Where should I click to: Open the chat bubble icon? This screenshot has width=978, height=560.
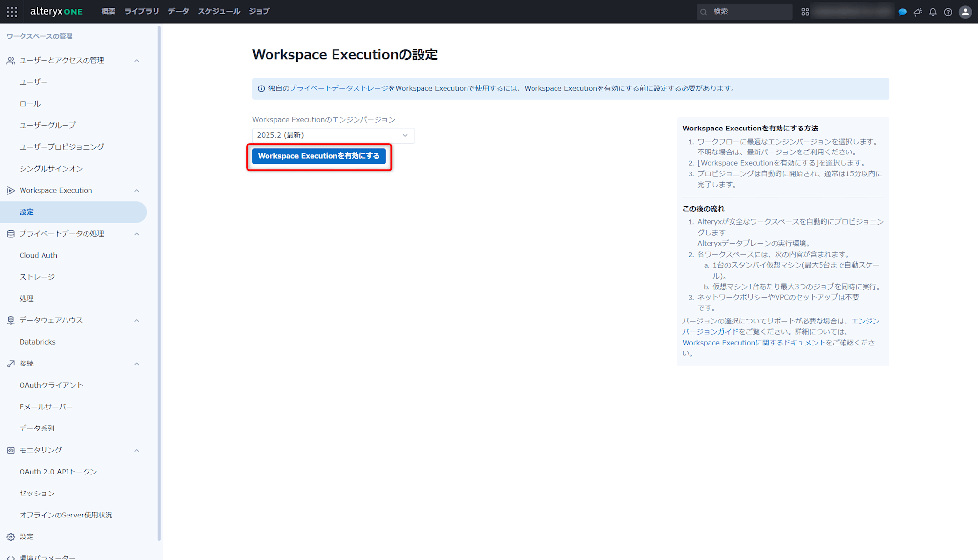tap(902, 12)
